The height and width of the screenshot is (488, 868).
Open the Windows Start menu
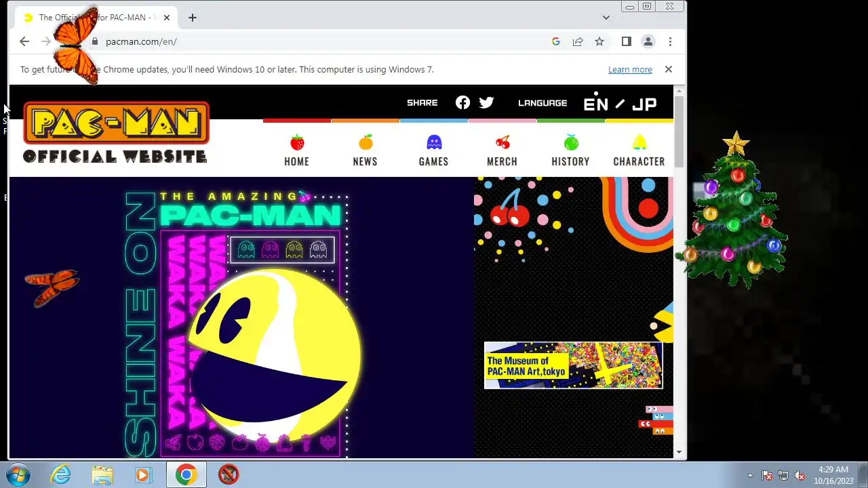(18, 474)
